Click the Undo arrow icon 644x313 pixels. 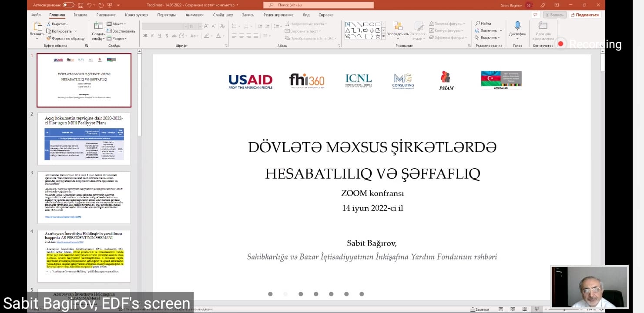[x=89, y=5]
